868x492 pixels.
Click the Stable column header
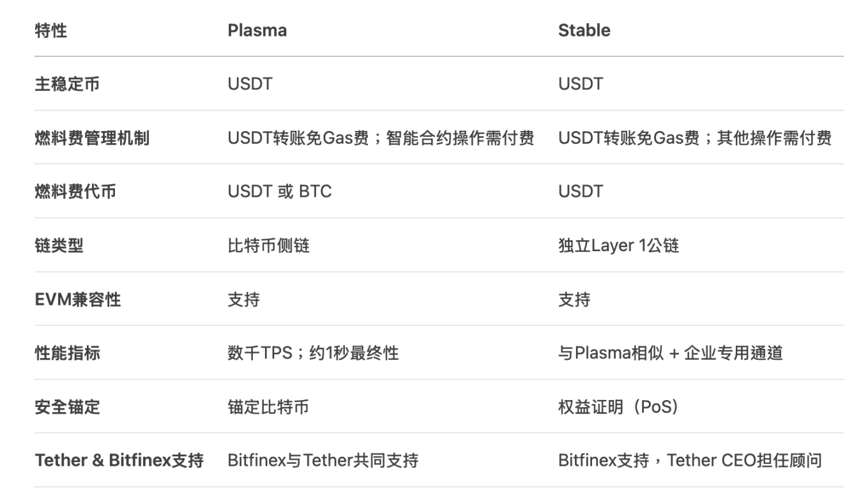coord(584,30)
